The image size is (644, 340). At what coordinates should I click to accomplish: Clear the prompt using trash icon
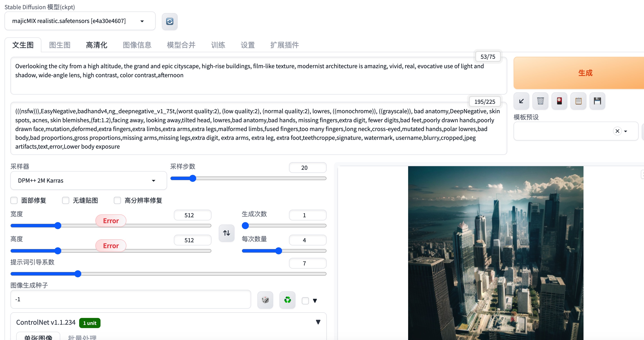click(x=540, y=101)
